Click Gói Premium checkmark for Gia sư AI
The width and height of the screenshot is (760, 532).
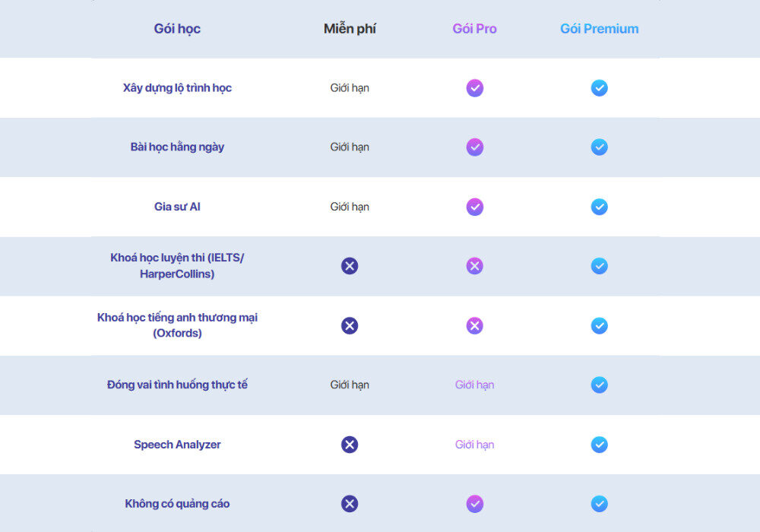[x=599, y=207]
